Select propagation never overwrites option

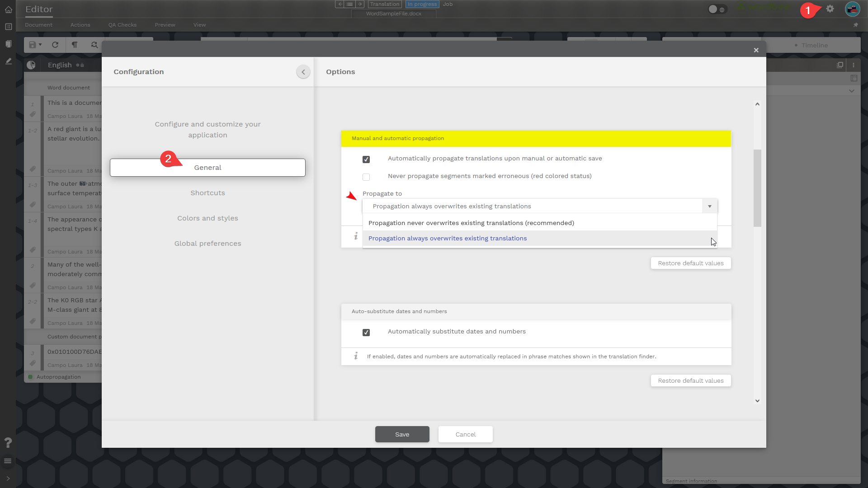471,223
